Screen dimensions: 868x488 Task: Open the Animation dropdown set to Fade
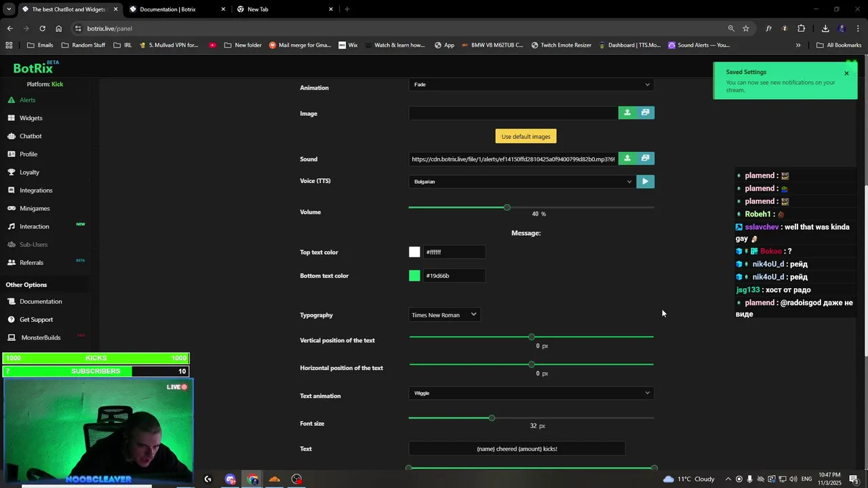[531, 85]
